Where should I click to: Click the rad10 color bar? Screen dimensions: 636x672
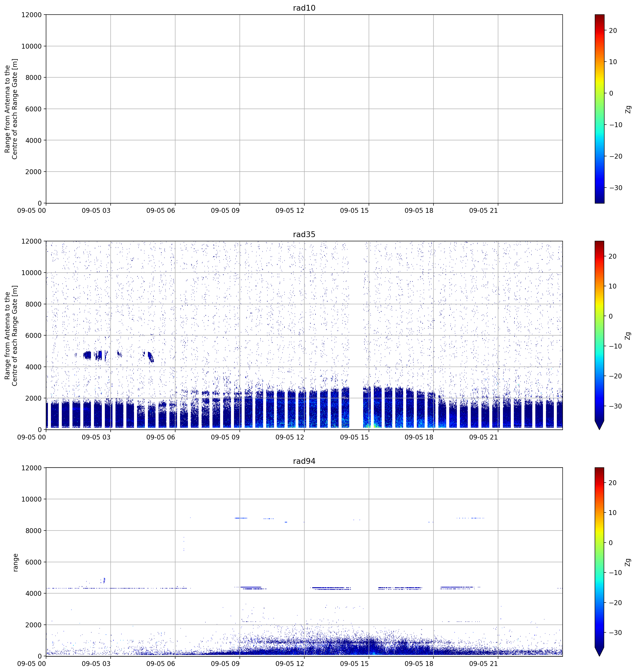599,109
